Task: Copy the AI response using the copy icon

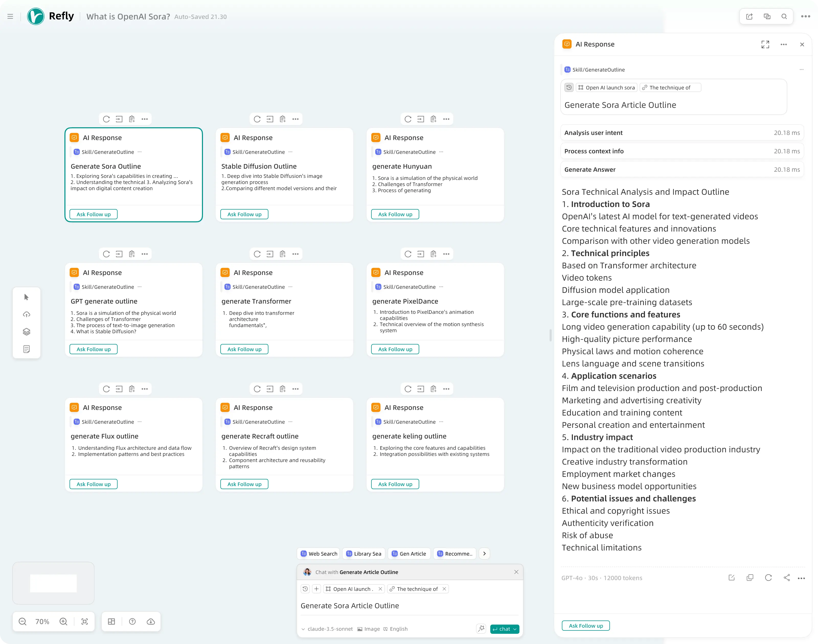Action: 750,577
